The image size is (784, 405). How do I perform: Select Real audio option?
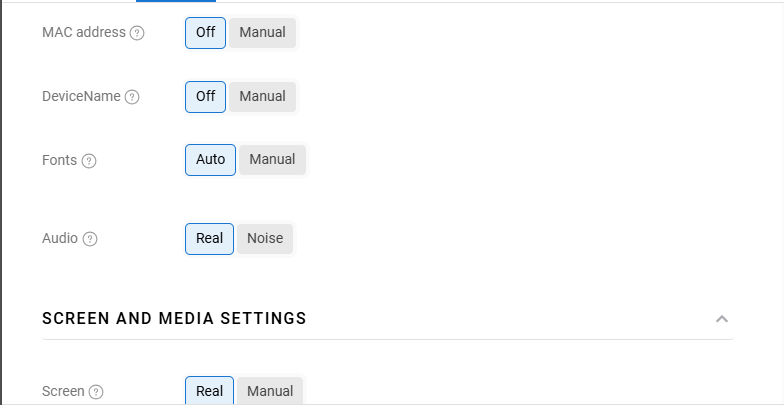tap(209, 239)
